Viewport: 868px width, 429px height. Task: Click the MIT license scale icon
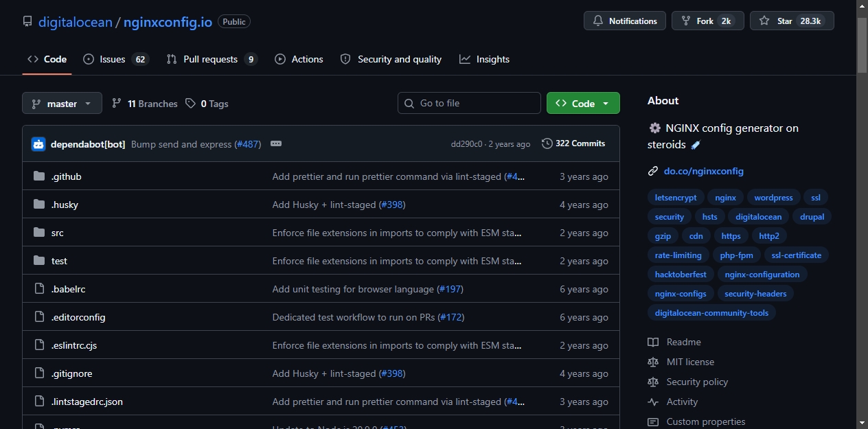[653, 362]
